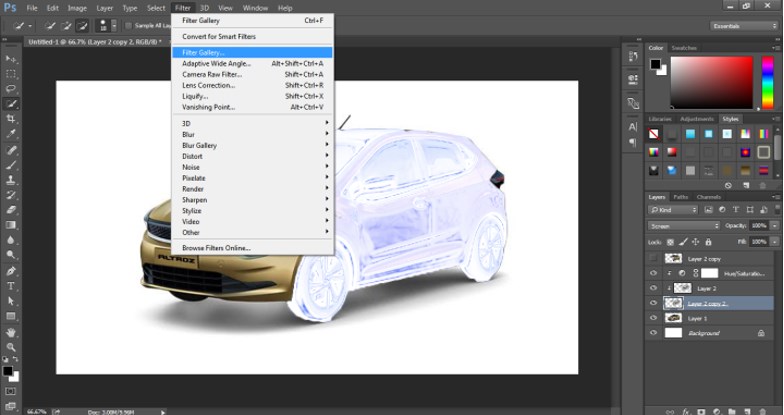Select the Blur tool
The image size is (784, 415).
click(11, 240)
